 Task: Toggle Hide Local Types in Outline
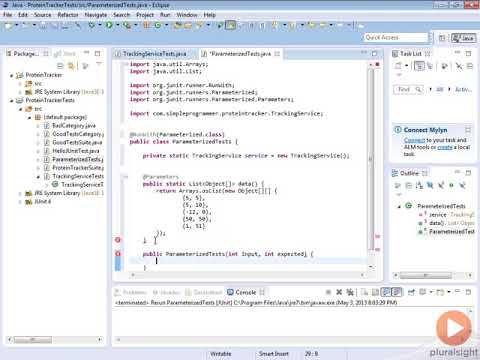coord(462,185)
